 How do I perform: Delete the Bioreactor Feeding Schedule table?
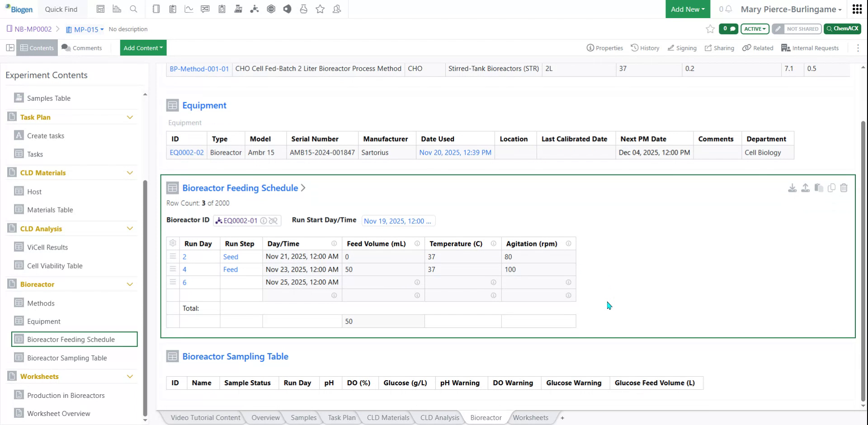coord(844,188)
